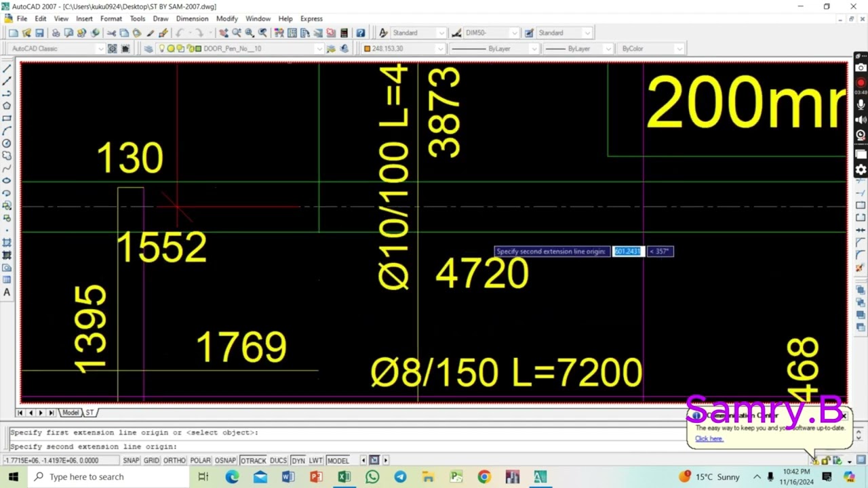Click the Layer Previous icon
This screenshot has width=868, height=488.
click(x=344, y=48)
